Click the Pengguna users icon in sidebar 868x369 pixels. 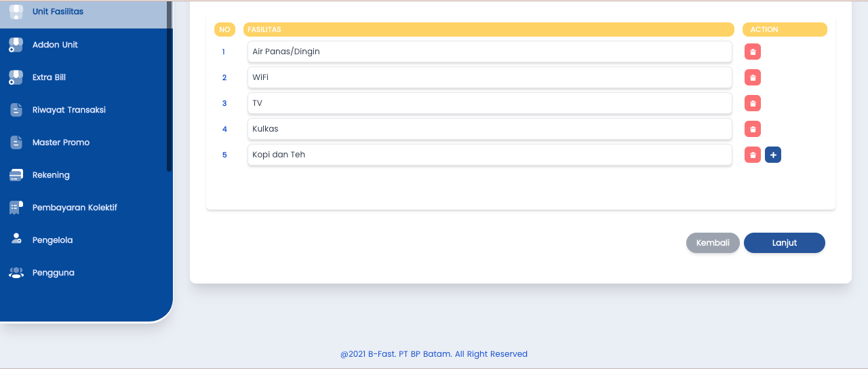point(16,273)
